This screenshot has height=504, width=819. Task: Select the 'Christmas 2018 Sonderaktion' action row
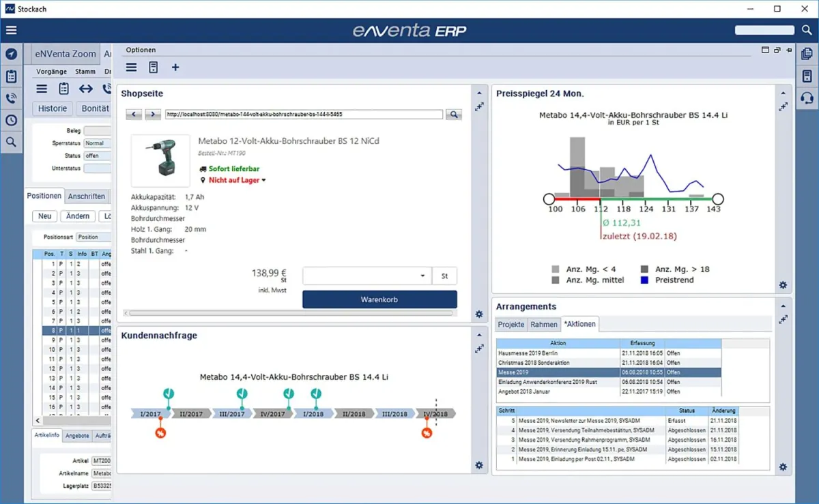[609, 363]
